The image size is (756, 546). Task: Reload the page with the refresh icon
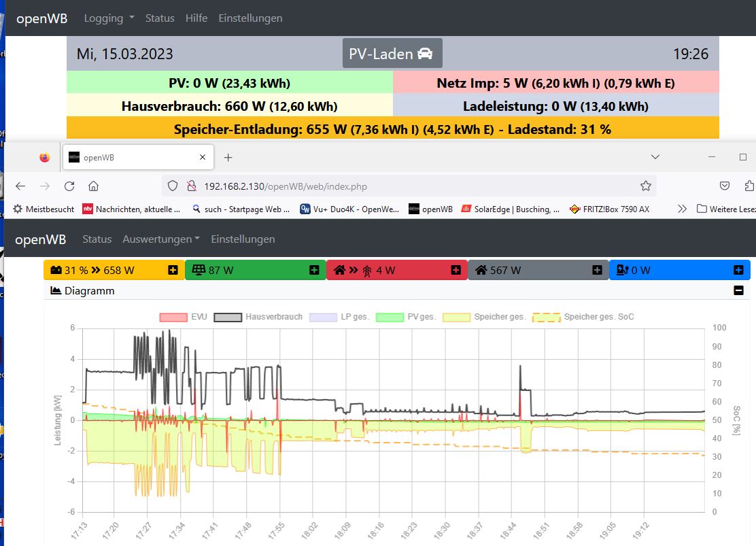[x=69, y=186]
